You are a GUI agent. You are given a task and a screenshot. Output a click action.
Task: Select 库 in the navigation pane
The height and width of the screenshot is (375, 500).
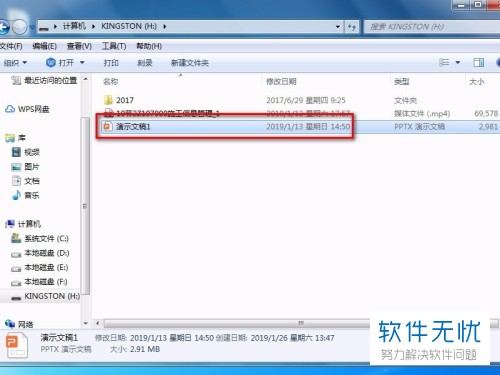tap(22, 138)
